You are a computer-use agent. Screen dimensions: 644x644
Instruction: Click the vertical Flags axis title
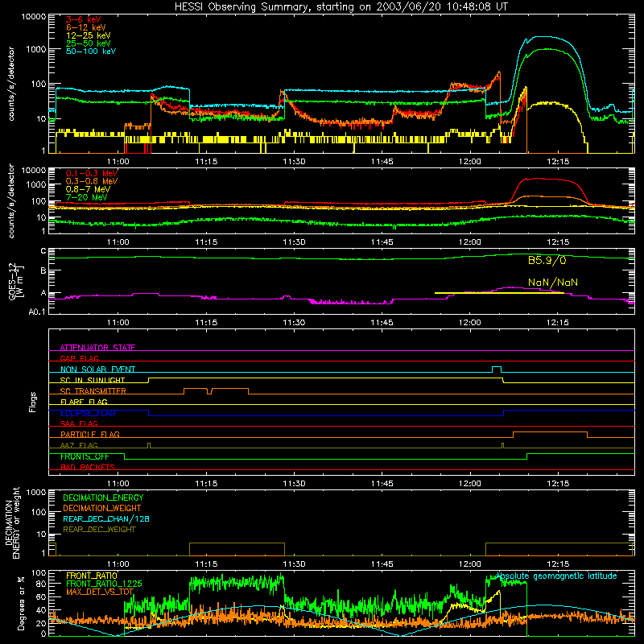pyautogui.click(x=33, y=402)
